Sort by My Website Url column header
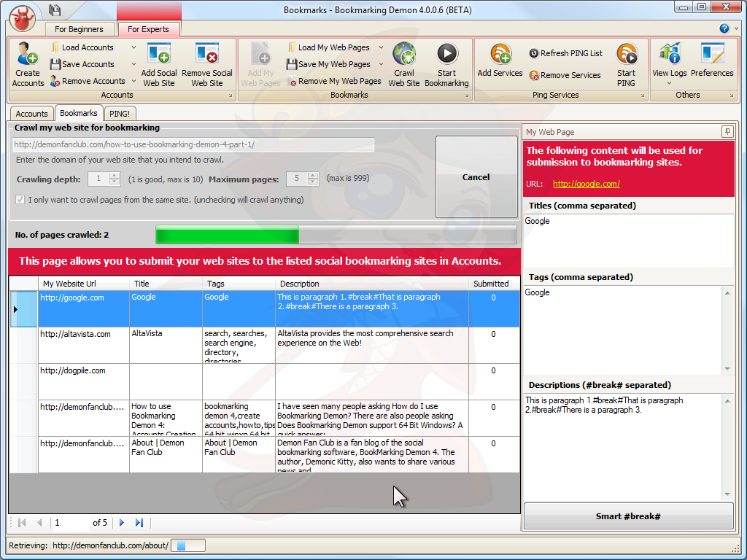Screen dimensions: 747x560 [84, 284]
